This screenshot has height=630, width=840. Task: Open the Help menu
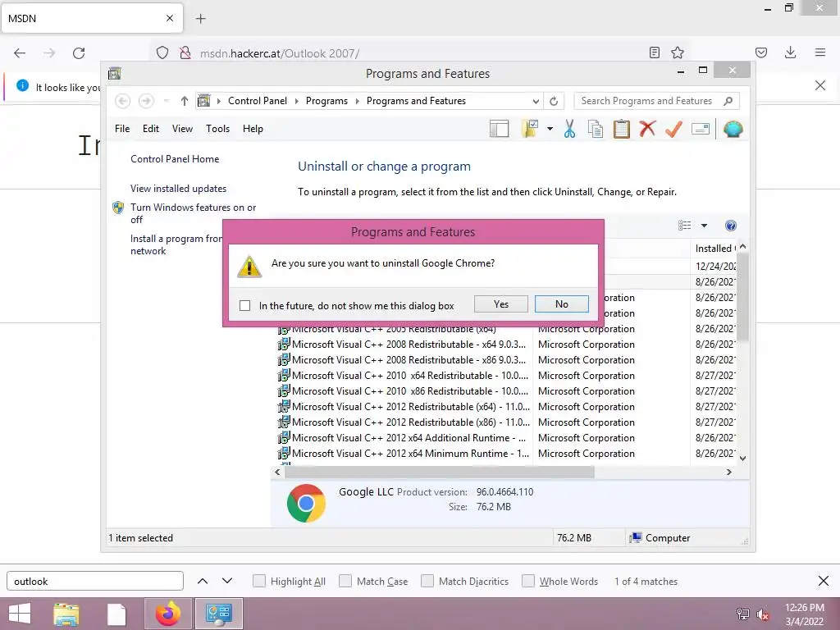click(253, 129)
